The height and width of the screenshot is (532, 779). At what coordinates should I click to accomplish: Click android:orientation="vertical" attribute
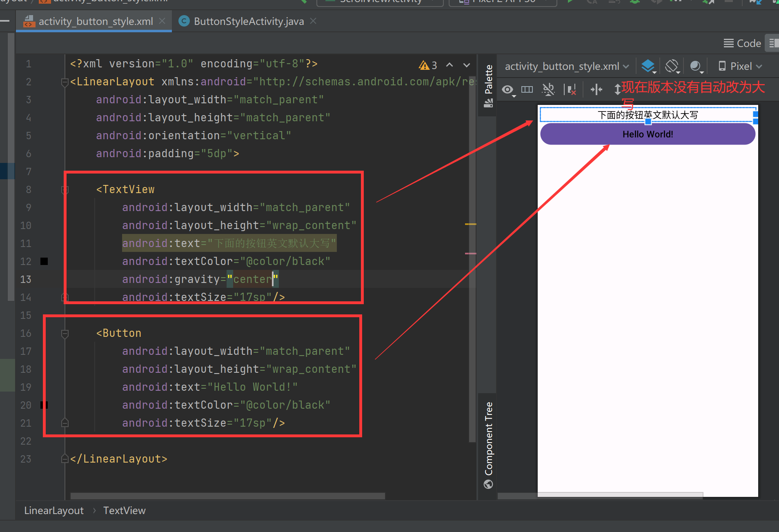194,136
